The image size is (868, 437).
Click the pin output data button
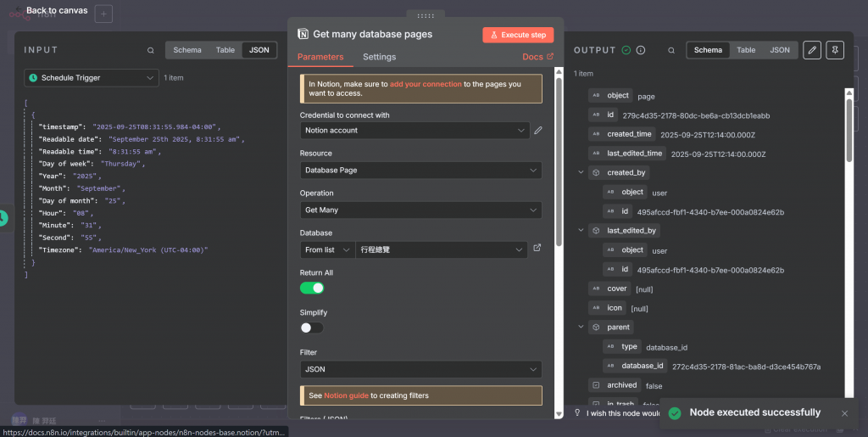click(835, 50)
